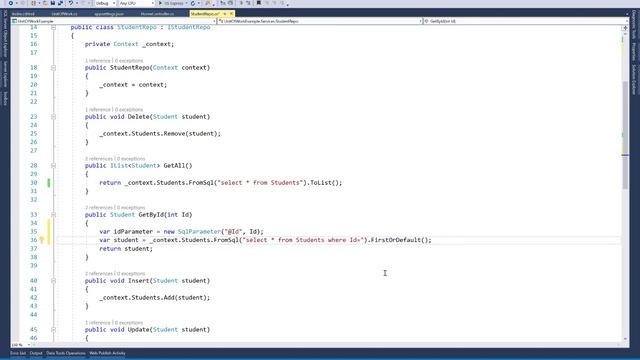Click the Bookmark toolbar icon
This screenshot has width=640, height=360.
coord(258,3)
